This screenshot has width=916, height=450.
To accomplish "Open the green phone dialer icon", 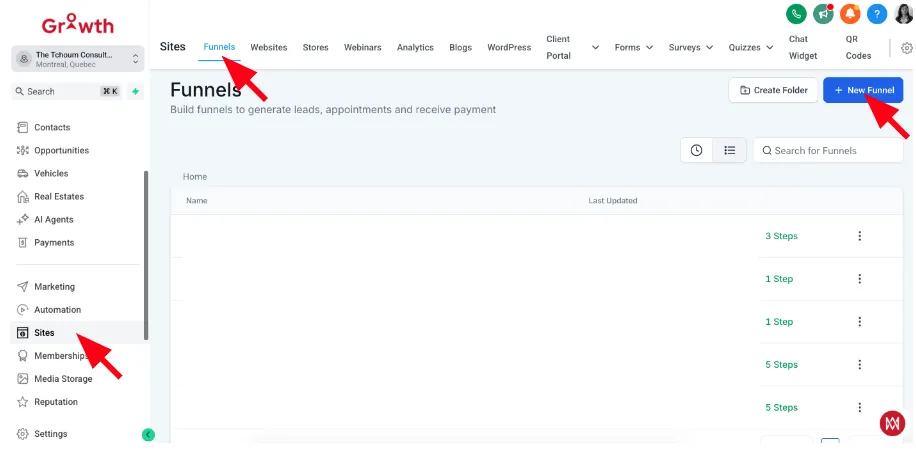I will click(796, 13).
